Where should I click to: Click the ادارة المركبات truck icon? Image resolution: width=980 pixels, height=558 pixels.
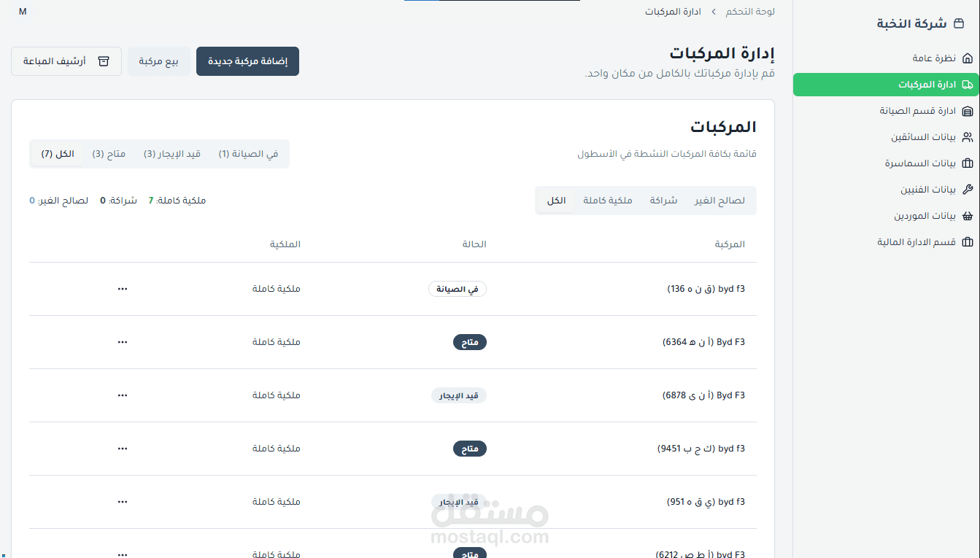point(968,85)
